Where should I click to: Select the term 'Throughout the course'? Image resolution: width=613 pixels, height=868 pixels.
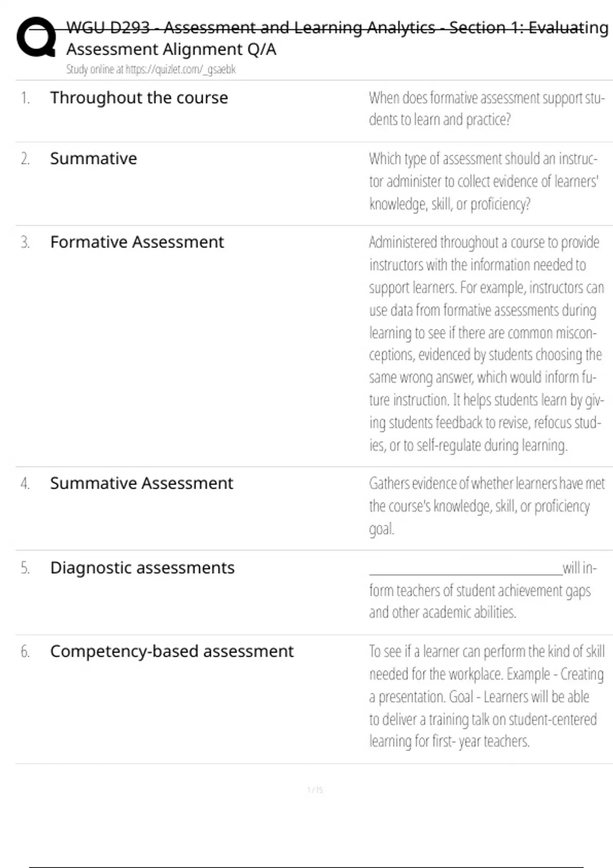tap(139, 98)
